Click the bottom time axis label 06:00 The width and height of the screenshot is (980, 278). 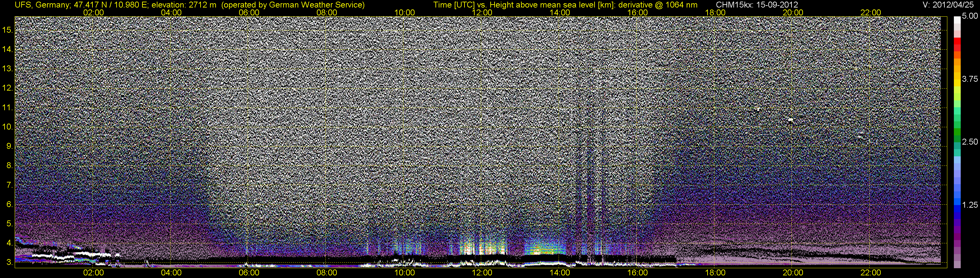point(249,273)
